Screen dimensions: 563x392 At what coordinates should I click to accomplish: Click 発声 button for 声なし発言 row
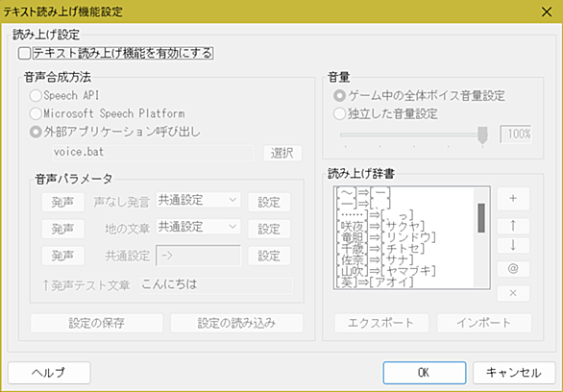point(62,202)
